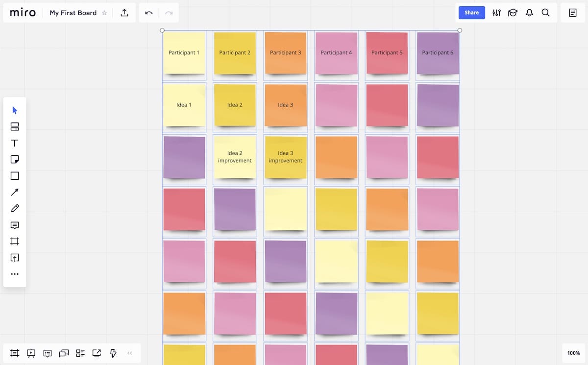Undo the last action
The height and width of the screenshot is (365, 588).
click(x=149, y=13)
